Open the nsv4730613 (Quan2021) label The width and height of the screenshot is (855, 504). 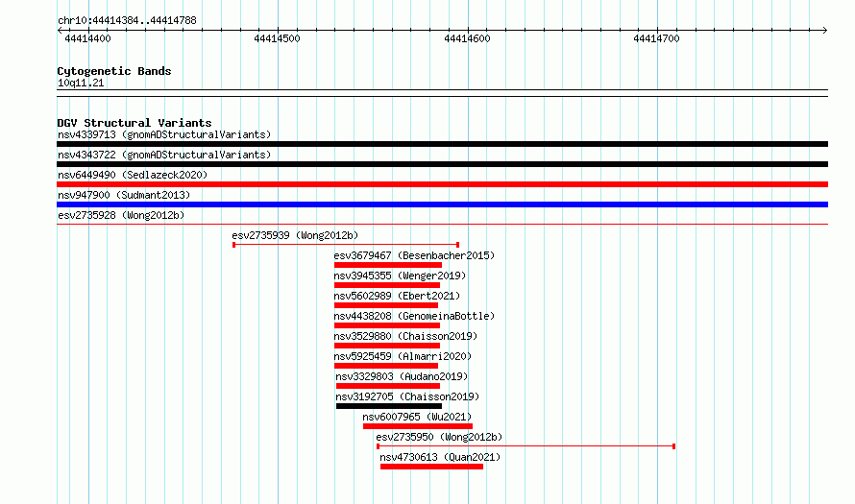440,457
